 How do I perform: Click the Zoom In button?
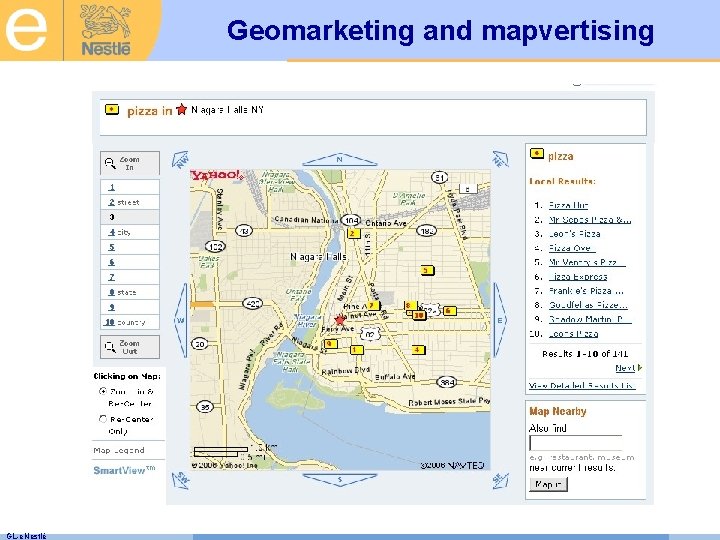coord(130,163)
